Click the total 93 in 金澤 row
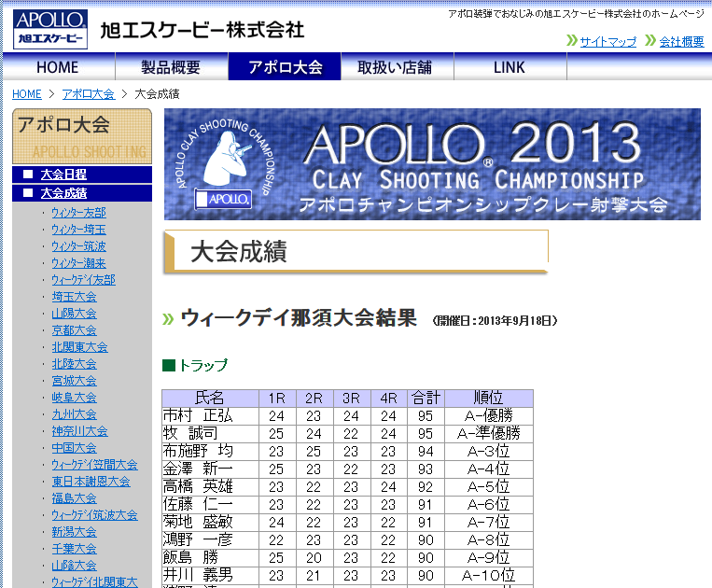 click(426, 469)
